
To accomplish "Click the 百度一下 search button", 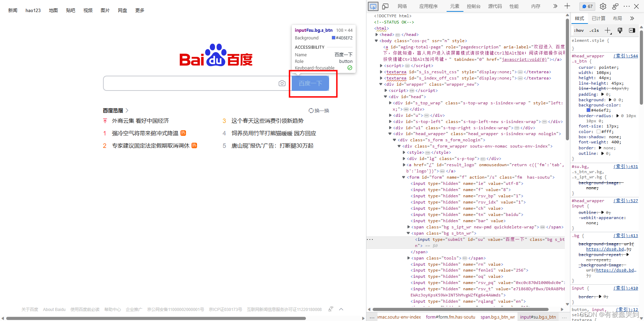I will point(310,83).
